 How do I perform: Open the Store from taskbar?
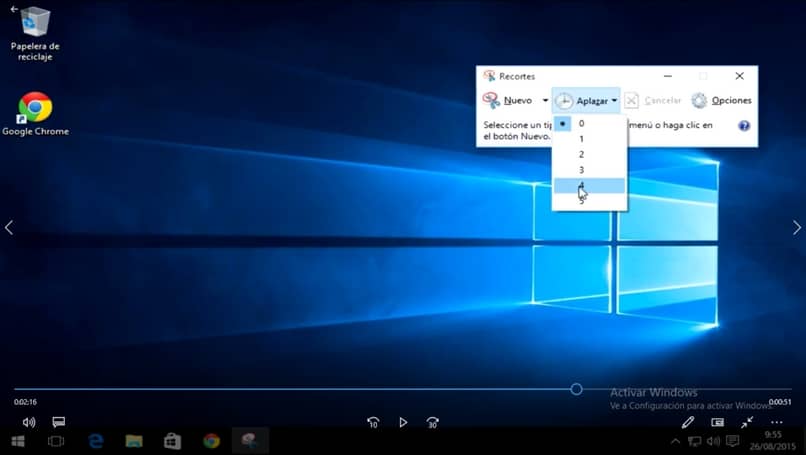172,441
